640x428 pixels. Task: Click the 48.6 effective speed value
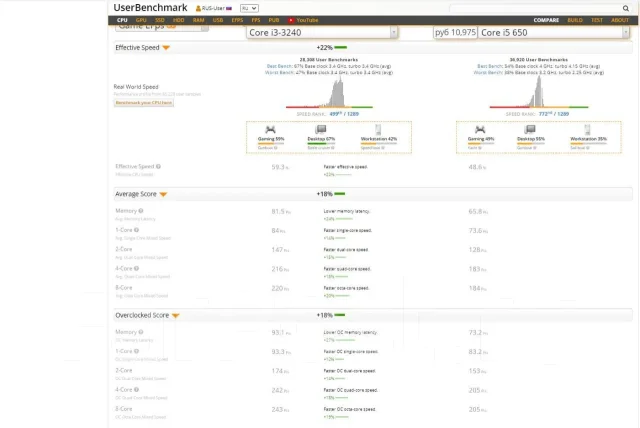coord(477,167)
